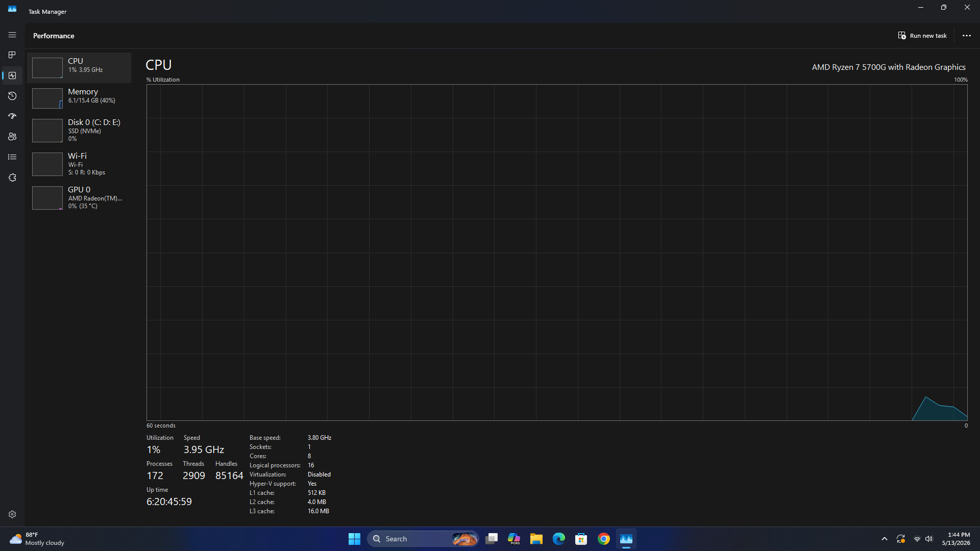
Task: Open the Details page icon
Action: tap(12, 157)
